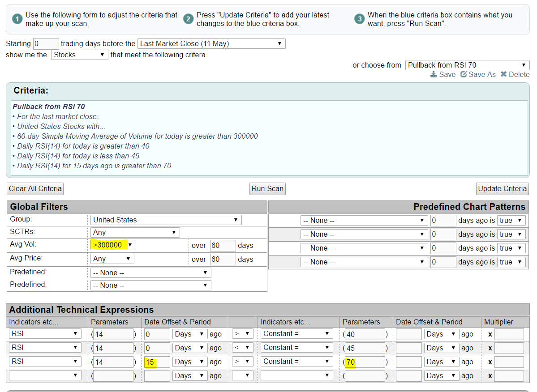
Task: Click the Avg Vol over-days input field
Action: pyautogui.click(x=223, y=246)
